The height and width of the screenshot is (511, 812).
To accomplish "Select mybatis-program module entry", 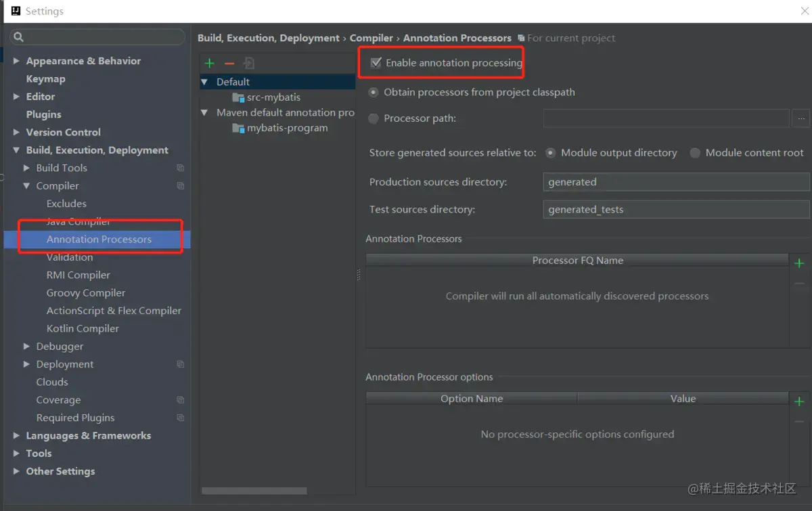I will (x=287, y=128).
